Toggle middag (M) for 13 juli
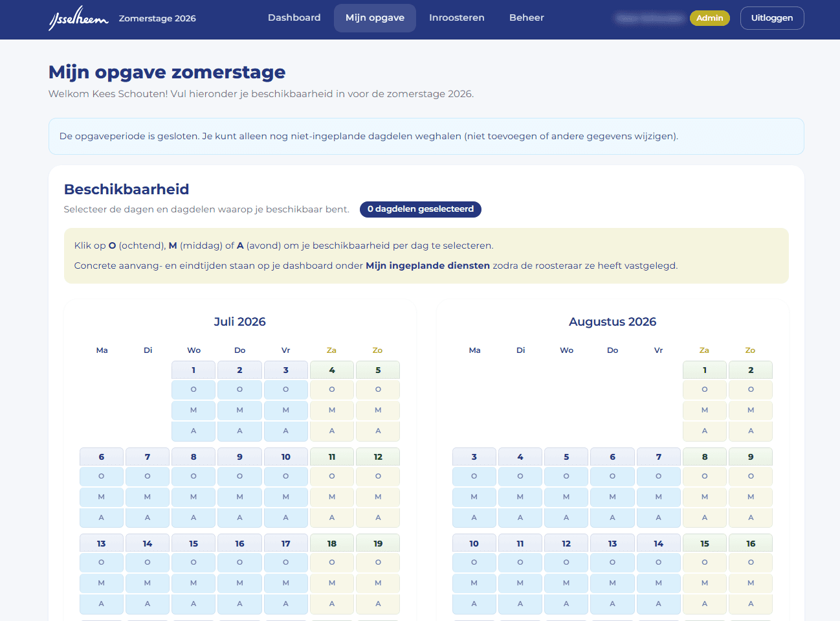 102,583
